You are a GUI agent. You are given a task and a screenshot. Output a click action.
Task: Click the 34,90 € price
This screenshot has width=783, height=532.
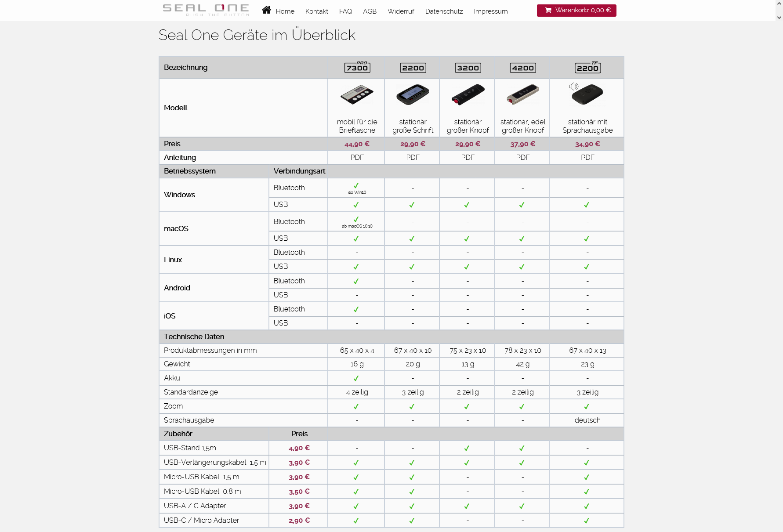(x=587, y=144)
